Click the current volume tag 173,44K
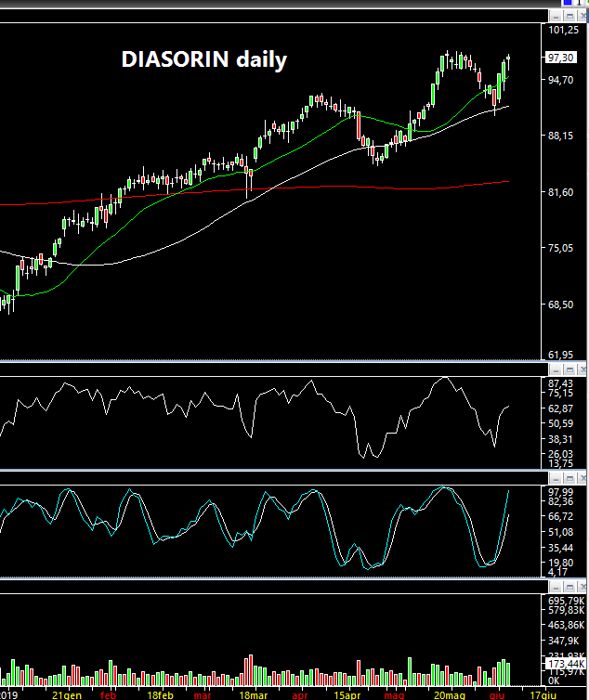The height and width of the screenshot is (700, 589). coord(566,664)
